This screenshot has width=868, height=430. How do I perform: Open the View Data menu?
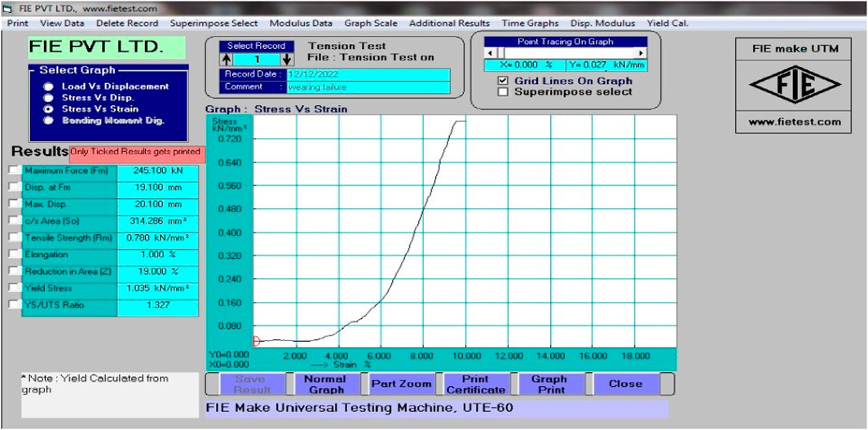[62, 24]
